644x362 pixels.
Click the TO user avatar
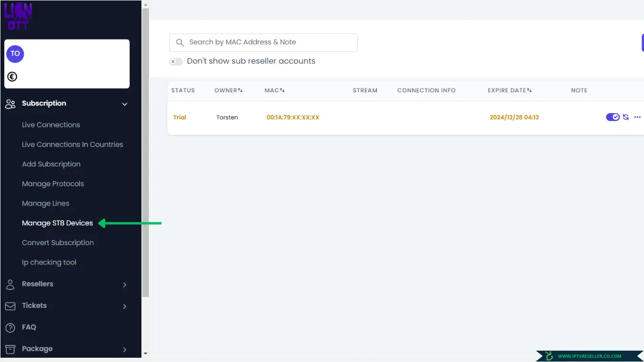click(15, 54)
